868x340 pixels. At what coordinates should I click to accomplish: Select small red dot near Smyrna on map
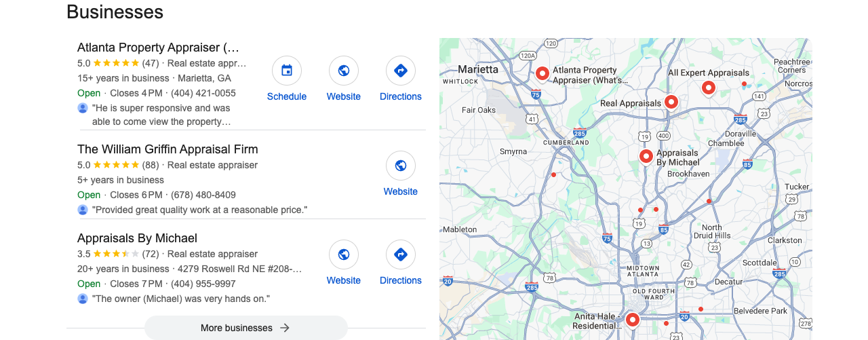pyautogui.click(x=553, y=175)
